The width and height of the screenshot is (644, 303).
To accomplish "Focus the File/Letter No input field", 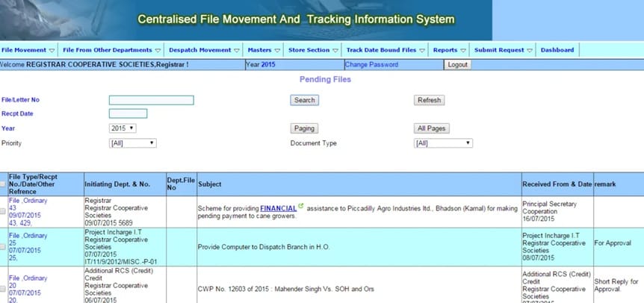I will 151,100.
